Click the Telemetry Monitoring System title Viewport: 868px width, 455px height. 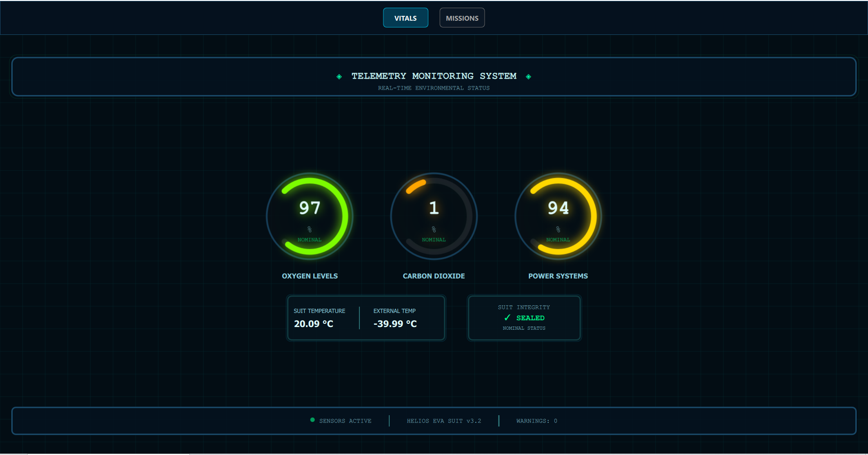434,76
